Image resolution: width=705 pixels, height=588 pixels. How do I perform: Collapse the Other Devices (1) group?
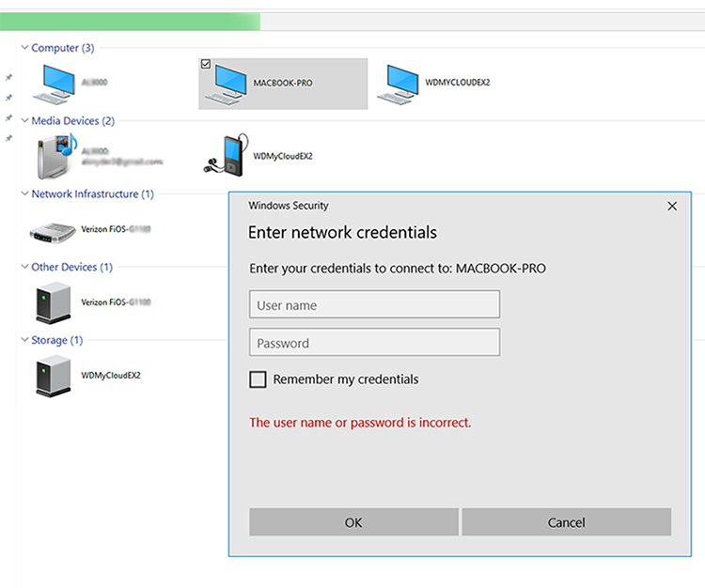tap(25, 267)
